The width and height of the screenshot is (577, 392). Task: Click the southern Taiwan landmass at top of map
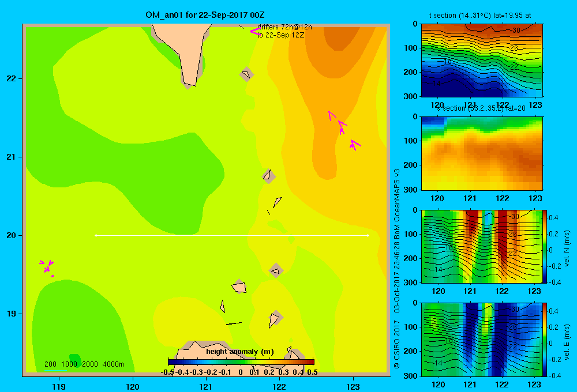pos(187,51)
